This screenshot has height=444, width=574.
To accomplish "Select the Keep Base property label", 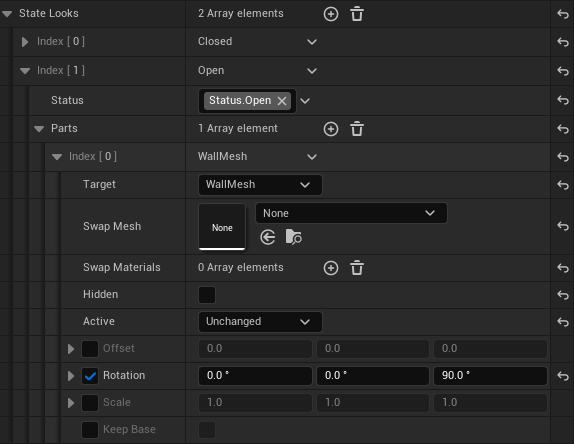I will click(129, 429).
